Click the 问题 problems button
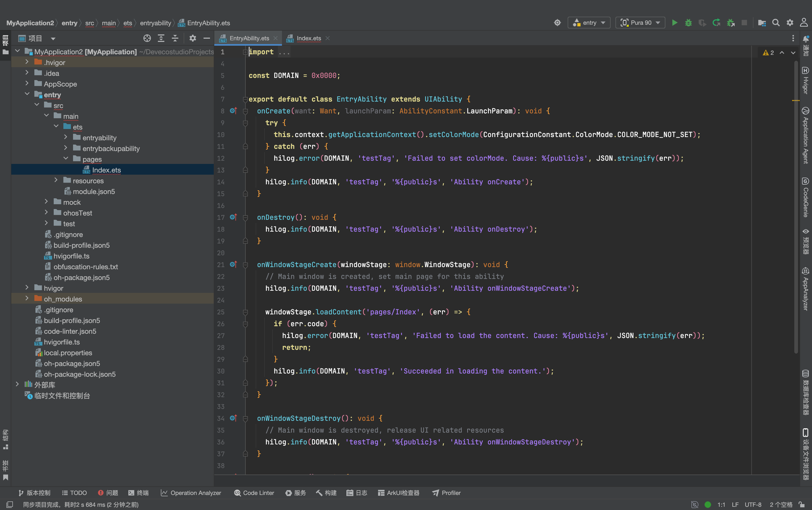The height and width of the screenshot is (510, 812). point(108,493)
